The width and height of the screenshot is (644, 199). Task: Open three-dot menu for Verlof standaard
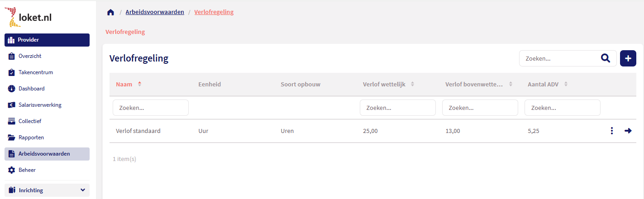click(x=611, y=131)
